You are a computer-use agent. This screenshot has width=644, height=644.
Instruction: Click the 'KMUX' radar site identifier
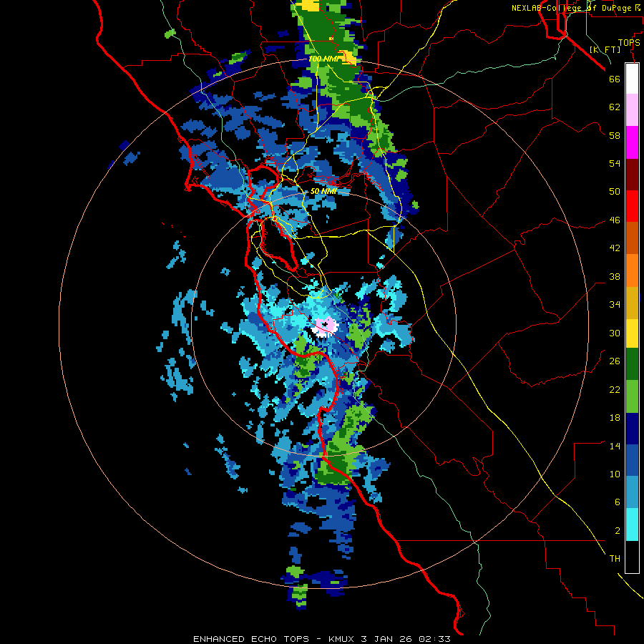tap(342, 639)
